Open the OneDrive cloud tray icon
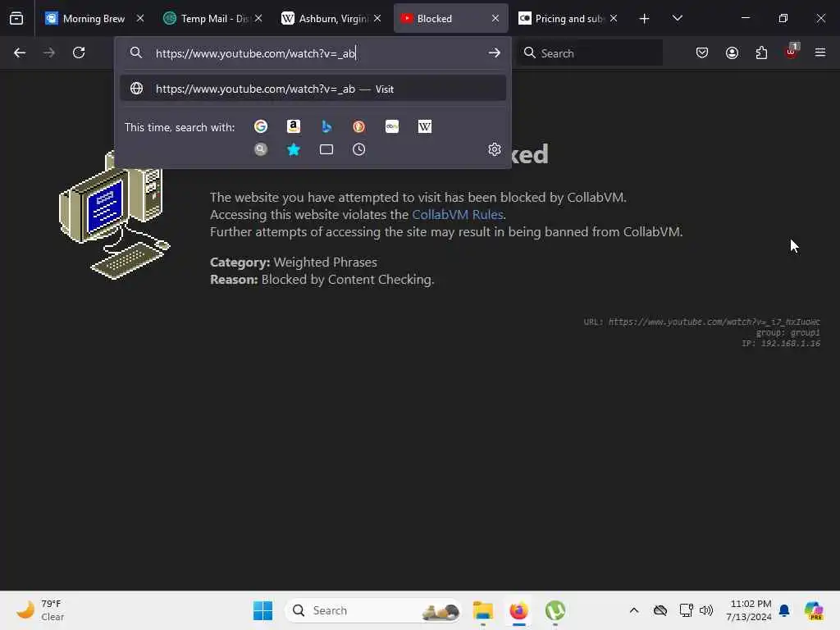 point(660,610)
